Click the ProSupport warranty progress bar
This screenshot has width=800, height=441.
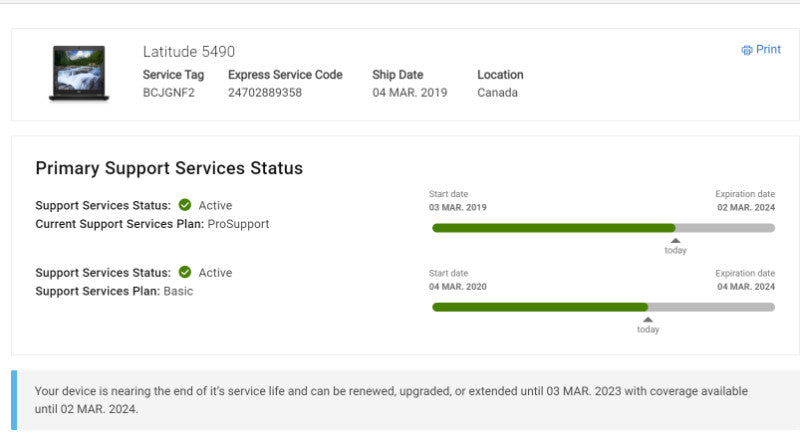(x=604, y=228)
